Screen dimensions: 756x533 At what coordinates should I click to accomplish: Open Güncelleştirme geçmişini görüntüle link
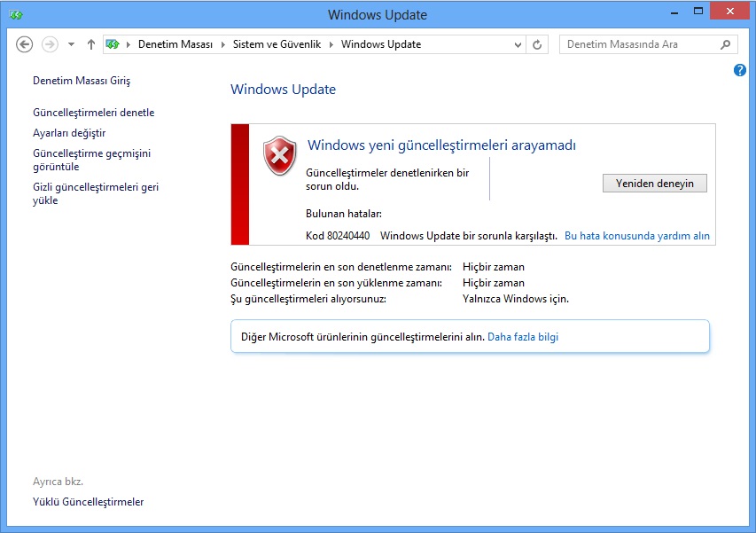[91, 161]
